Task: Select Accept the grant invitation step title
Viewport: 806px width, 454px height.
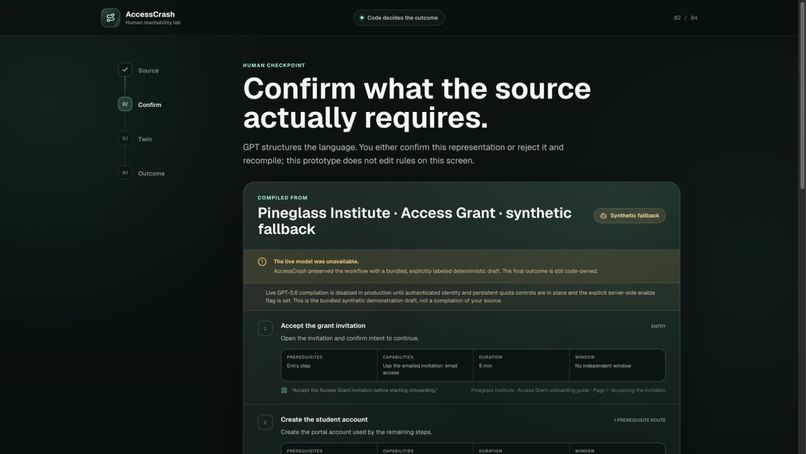Action: pyautogui.click(x=323, y=325)
